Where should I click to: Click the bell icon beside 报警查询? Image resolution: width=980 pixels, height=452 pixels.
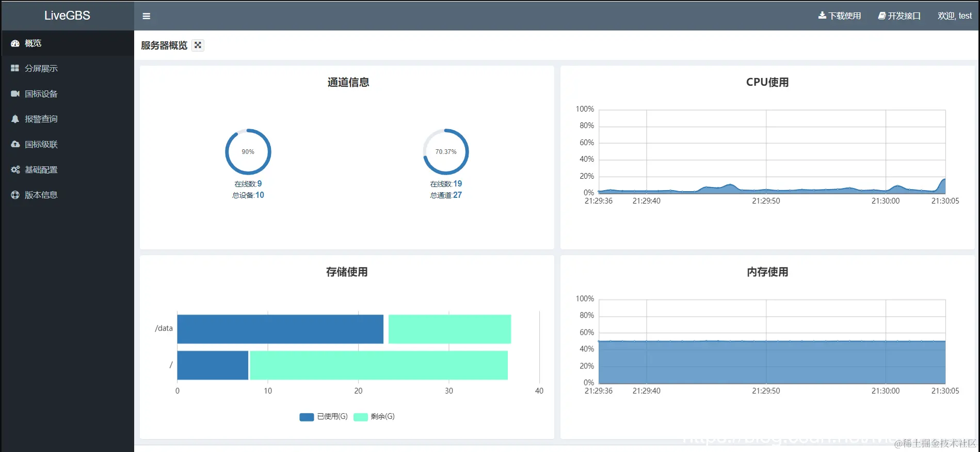tap(15, 119)
